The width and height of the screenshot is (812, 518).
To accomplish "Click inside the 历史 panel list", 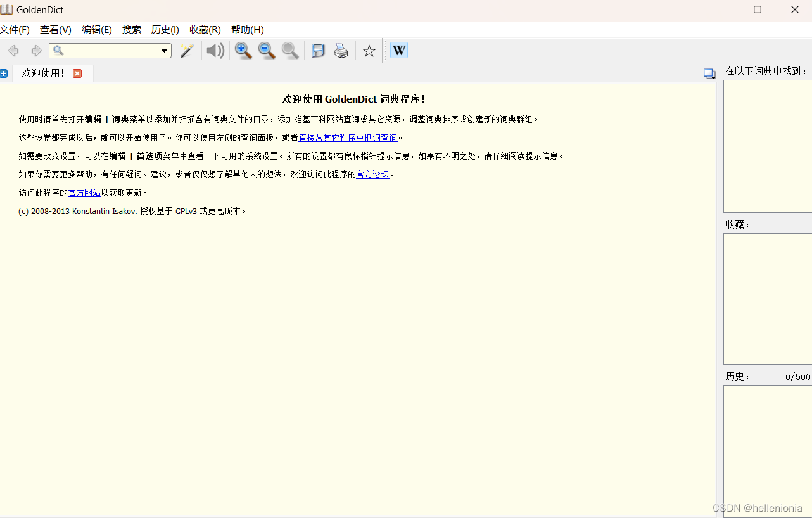I will [x=768, y=451].
